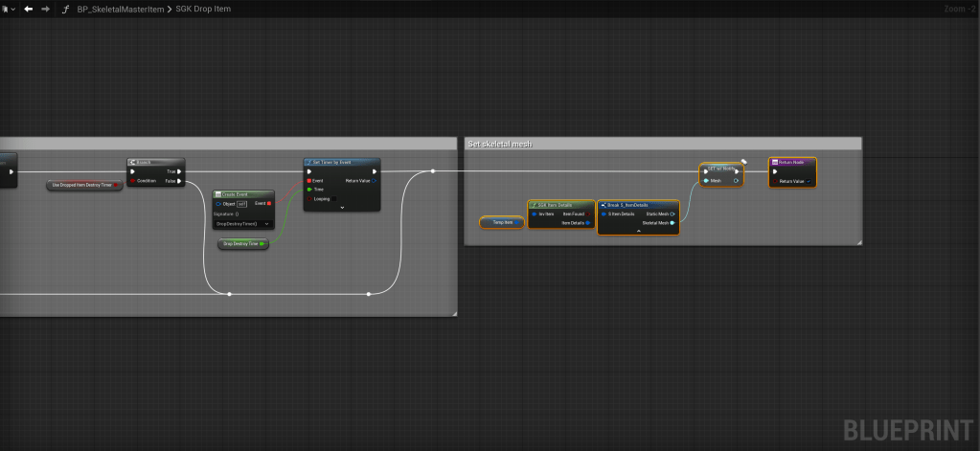Screen dimensions: 980x451
Task: Select the Use Dropped Item Destroy Timer node
Action: (85, 185)
